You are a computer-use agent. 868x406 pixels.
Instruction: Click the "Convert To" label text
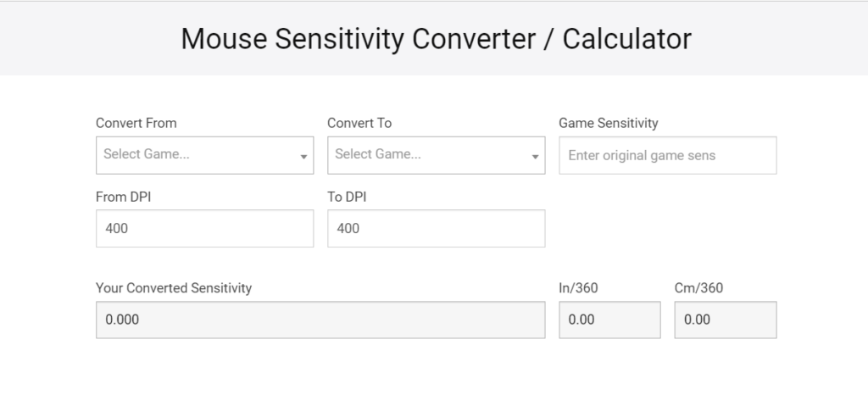359,123
